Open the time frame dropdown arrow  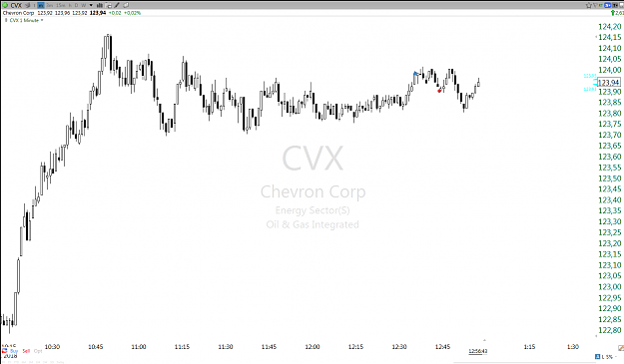pyautogui.click(x=91, y=5)
